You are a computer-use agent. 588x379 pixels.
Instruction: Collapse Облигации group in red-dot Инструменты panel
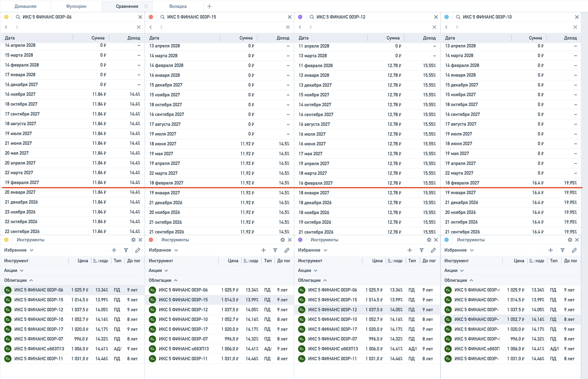[x=163, y=280]
